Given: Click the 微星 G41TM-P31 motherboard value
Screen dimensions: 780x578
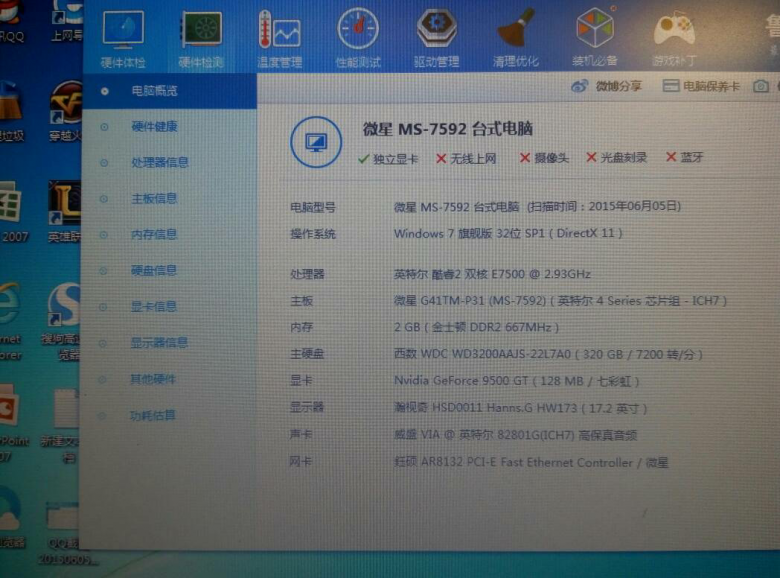Looking at the screenshot, I should (560, 300).
